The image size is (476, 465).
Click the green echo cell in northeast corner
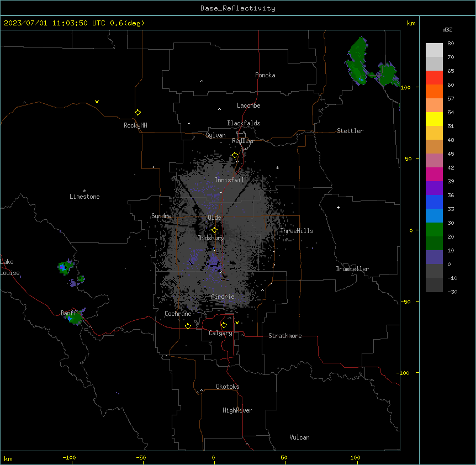(358, 61)
